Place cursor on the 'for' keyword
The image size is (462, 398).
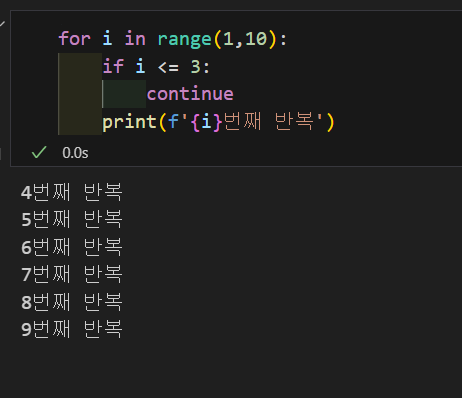(74, 39)
